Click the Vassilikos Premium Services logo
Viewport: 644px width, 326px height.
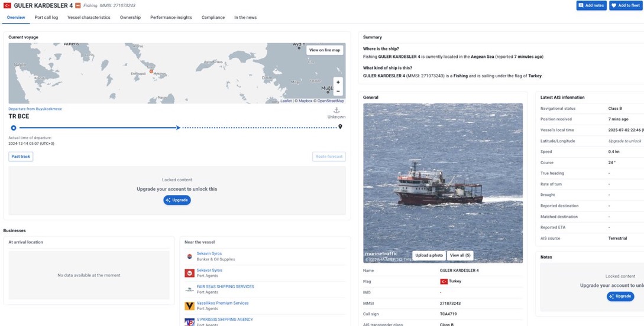point(189,306)
